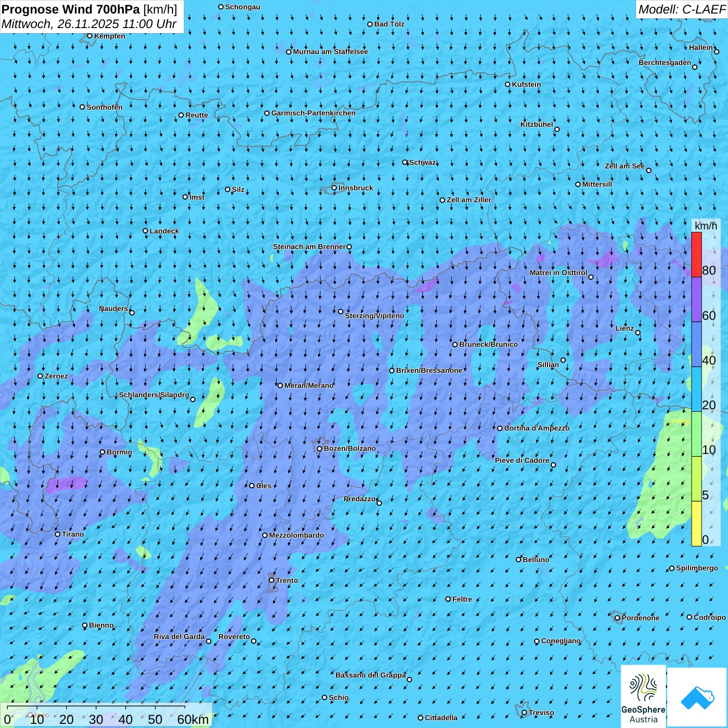Click the Bad Tölz marker dot
This screenshot has width=728, height=728.
pos(370,24)
